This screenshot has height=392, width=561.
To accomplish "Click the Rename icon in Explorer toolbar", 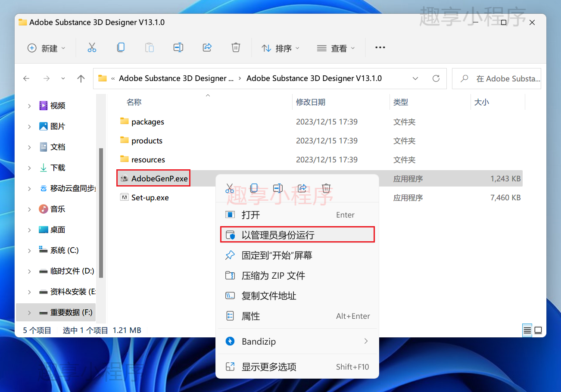I will pyautogui.click(x=178, y=47).
